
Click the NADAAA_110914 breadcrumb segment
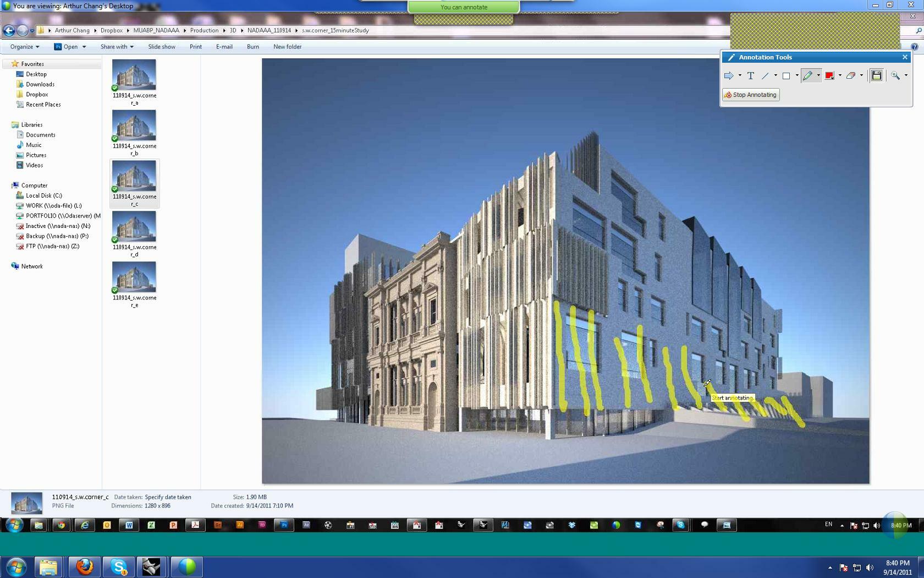click(x=269, y=30)
